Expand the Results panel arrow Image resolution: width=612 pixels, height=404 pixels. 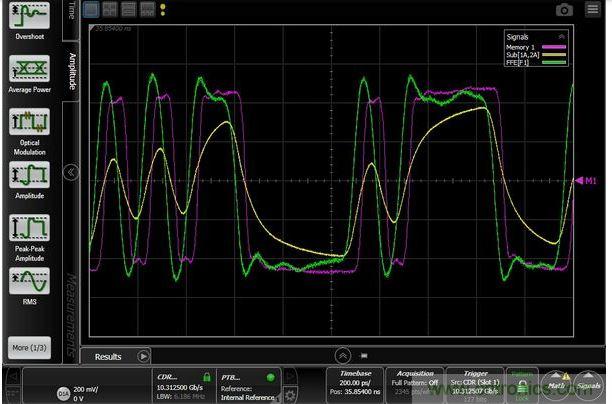142,355
